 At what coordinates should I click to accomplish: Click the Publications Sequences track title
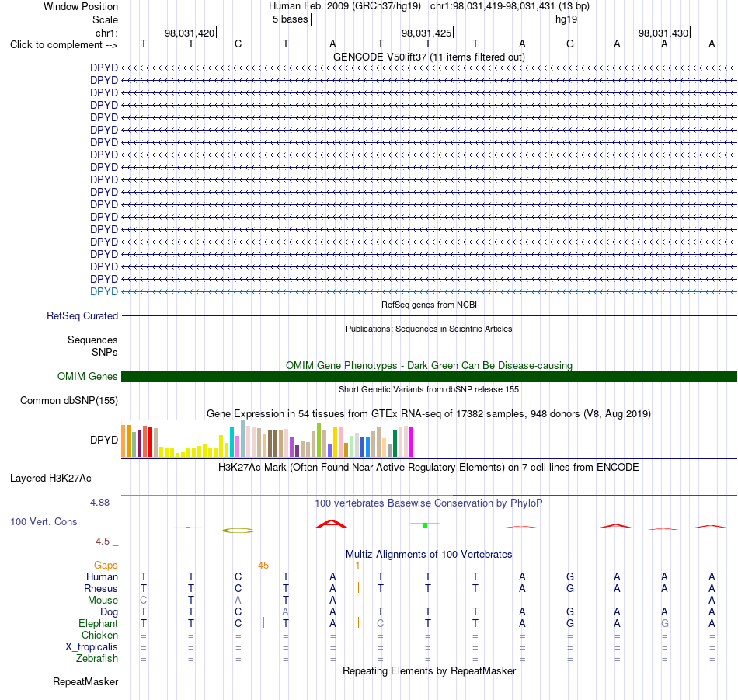point(429,329)
